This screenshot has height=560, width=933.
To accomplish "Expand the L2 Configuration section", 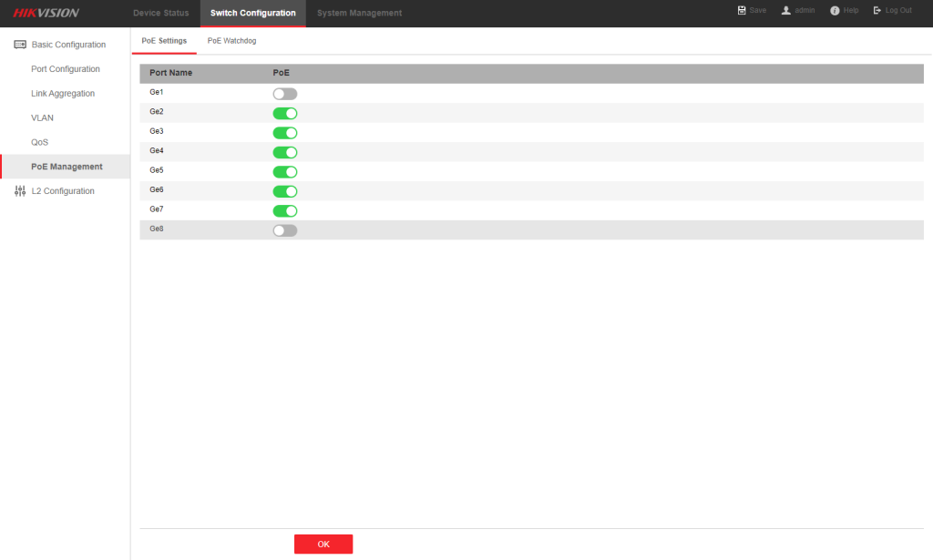I will pos(63,191).
